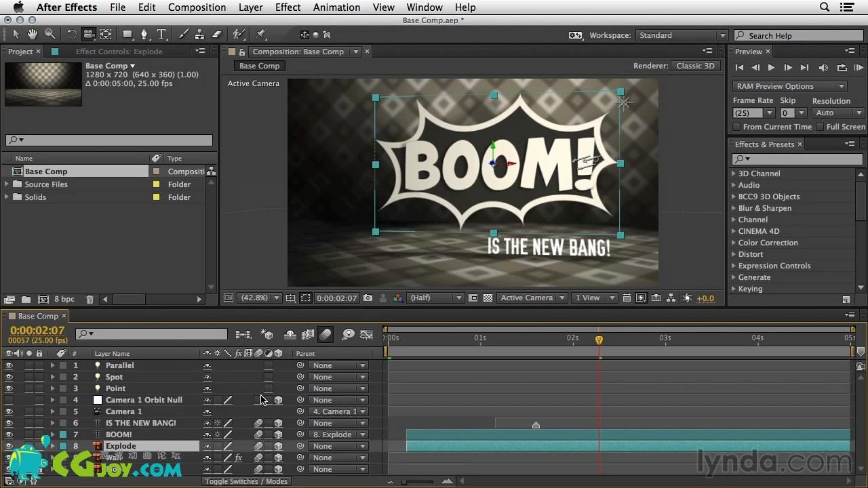Open the Resolution Auto dropdown
The height and width of the screenshot is (488, 868).
click(838, 113)
